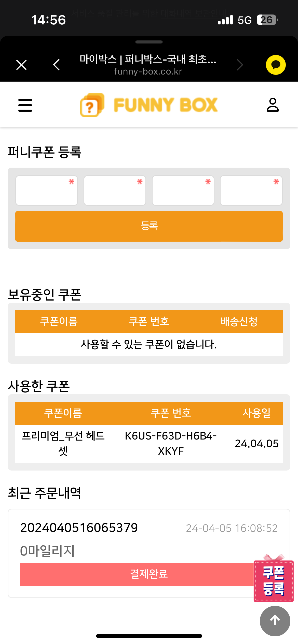Tap the 사용일 column header

coord(256,413)
